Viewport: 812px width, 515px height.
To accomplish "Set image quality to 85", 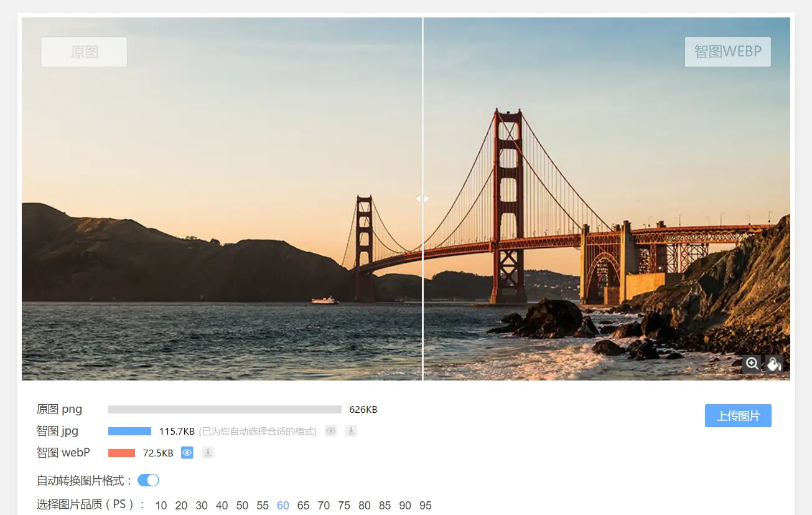I will pyautogui.click(x=385, y=506).
